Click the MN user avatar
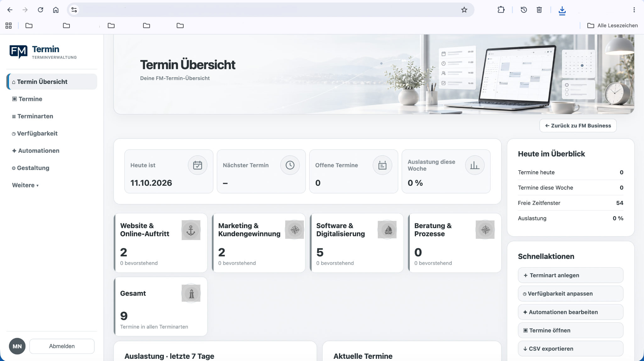Viewport: 644px width, 361px height. click(x=17, y=346)
